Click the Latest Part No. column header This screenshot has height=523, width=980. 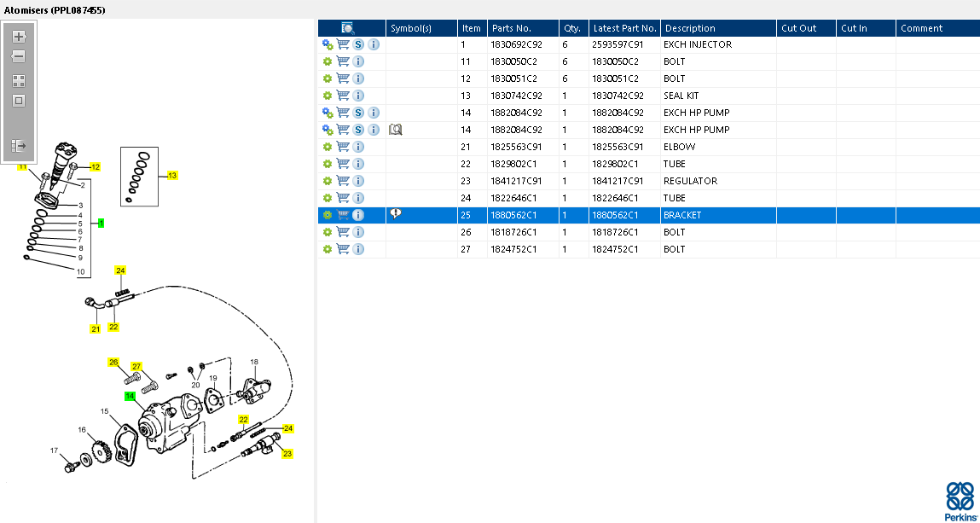point(624,28)
